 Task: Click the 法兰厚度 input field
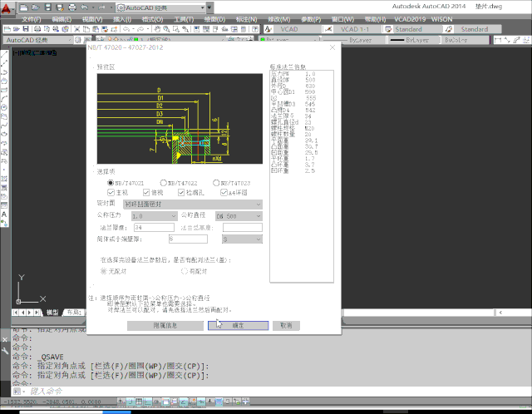pos(153,227)
